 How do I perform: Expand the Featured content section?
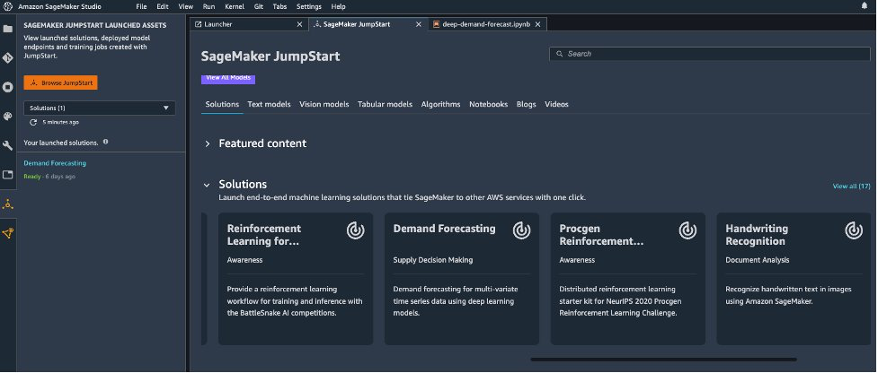(x=207, y=143)
